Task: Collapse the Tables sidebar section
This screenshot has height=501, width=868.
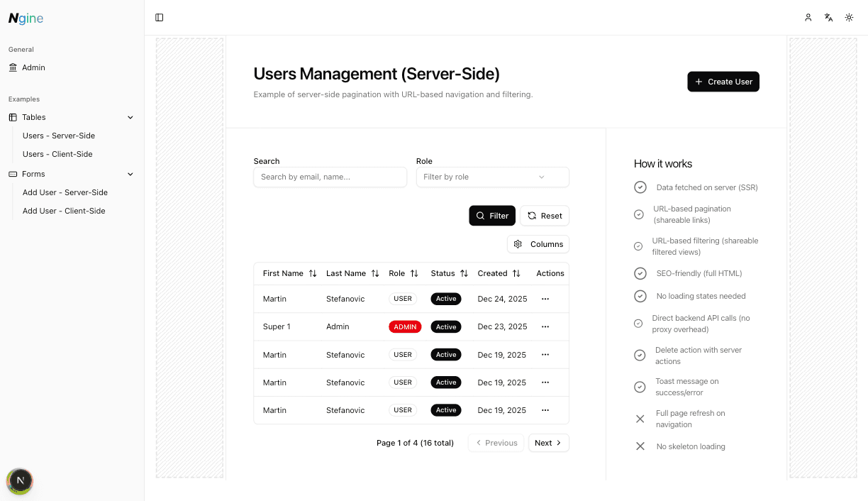Action: coord(130,117)
